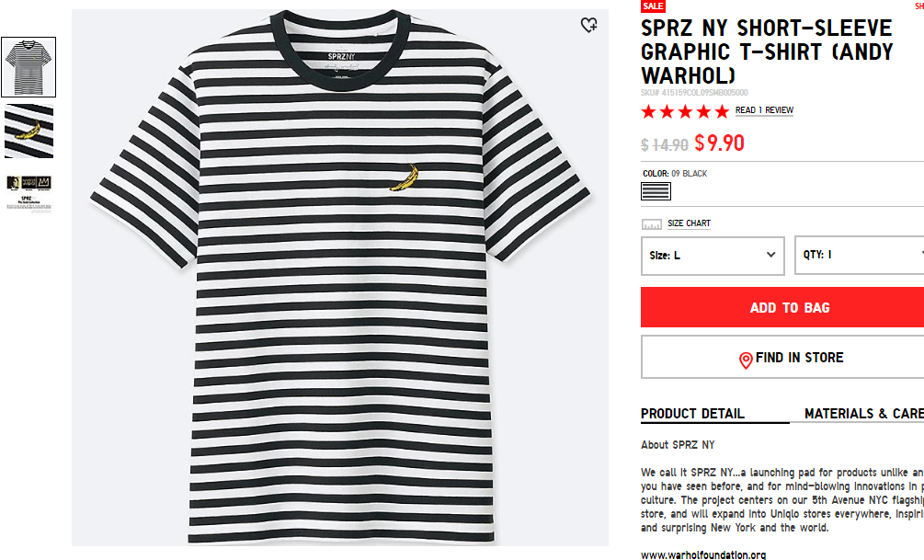Click the embroidered banana on the shirt
This screenshot has width=924, height=560.
point(405,178)
